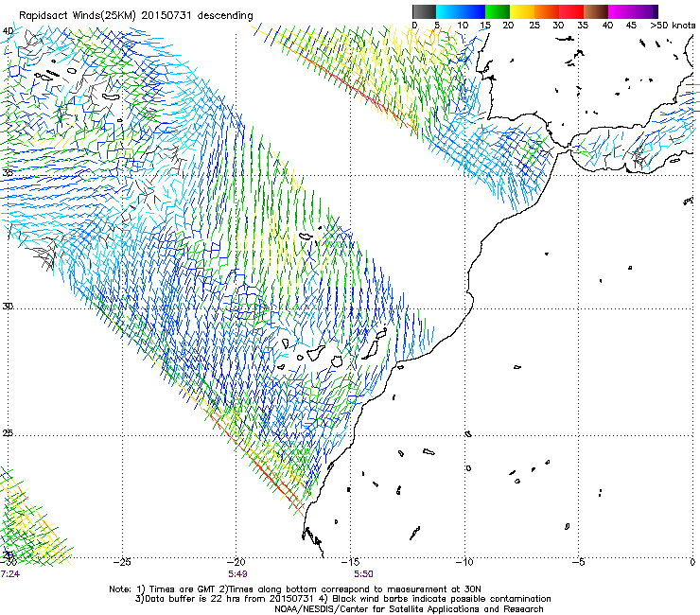Click the yellow 20-25 knots legend swatch
700x615 pixels.
point(522,11)
